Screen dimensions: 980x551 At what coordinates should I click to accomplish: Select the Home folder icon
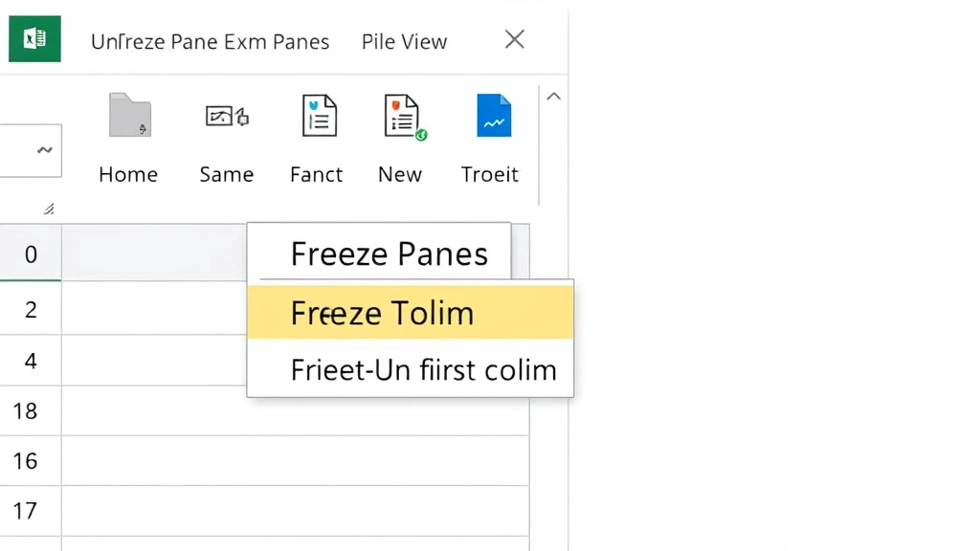click(128, 115)
